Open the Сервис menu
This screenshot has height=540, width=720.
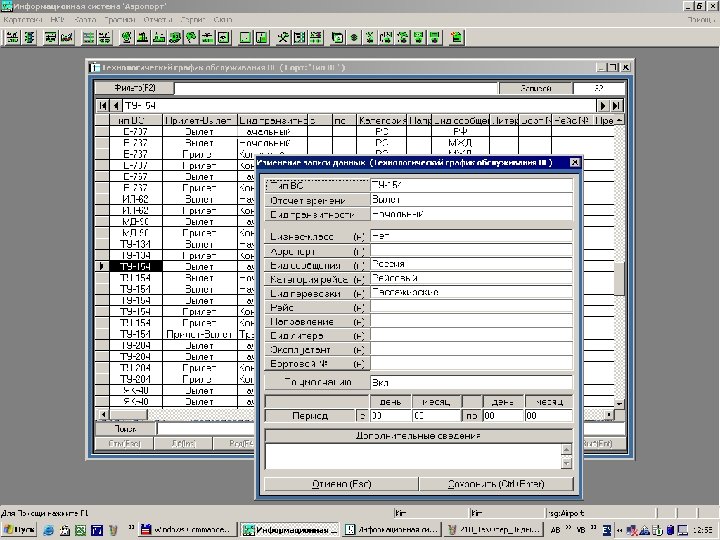click(193, 20)
